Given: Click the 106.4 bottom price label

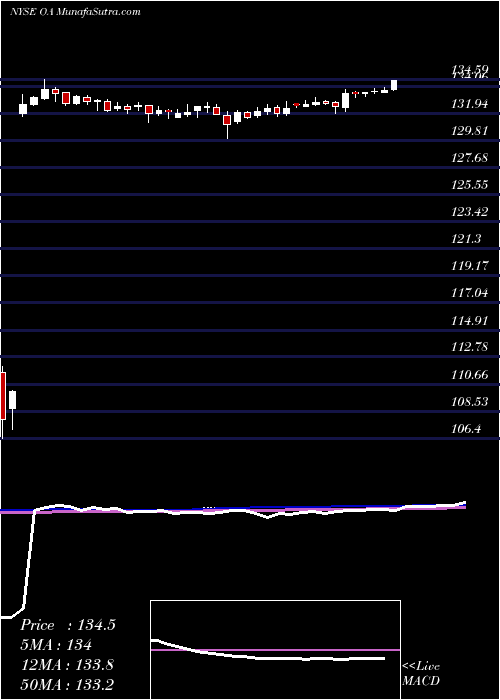Looking at the screenshot, I should pos(466,429).
